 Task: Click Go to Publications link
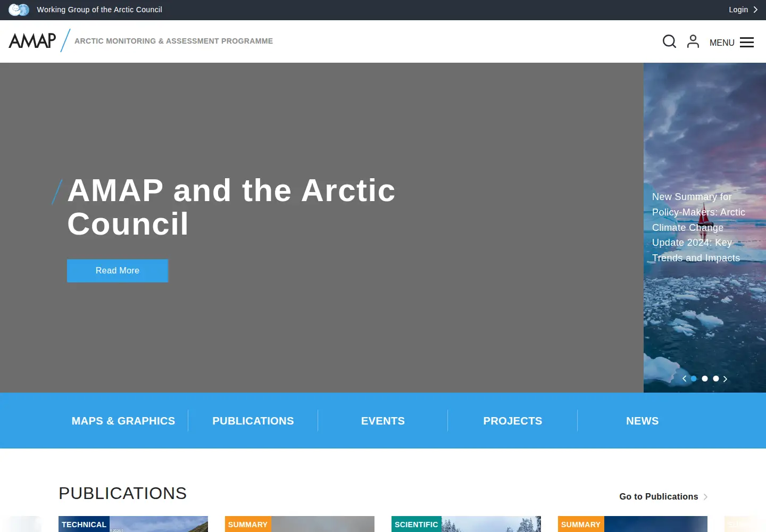pos(659,496)
